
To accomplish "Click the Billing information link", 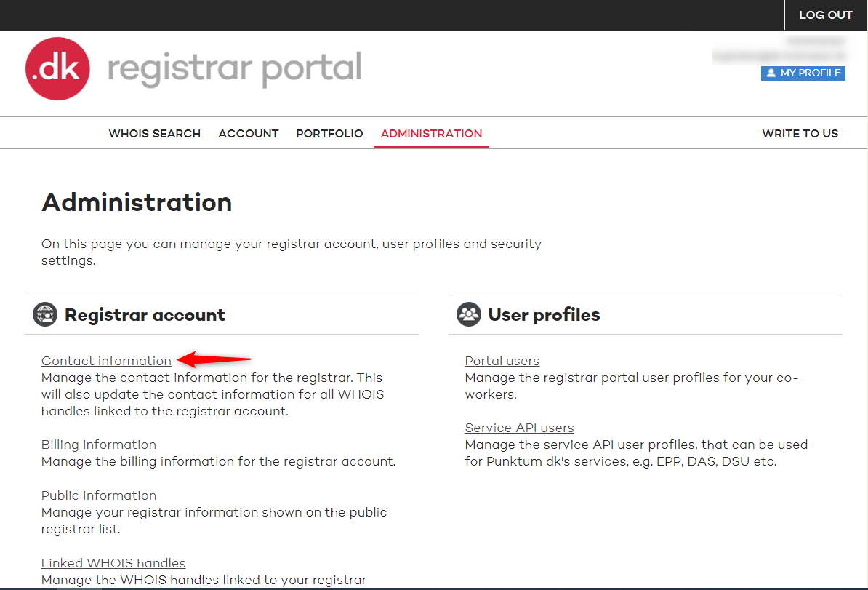I will coord(98,445).
